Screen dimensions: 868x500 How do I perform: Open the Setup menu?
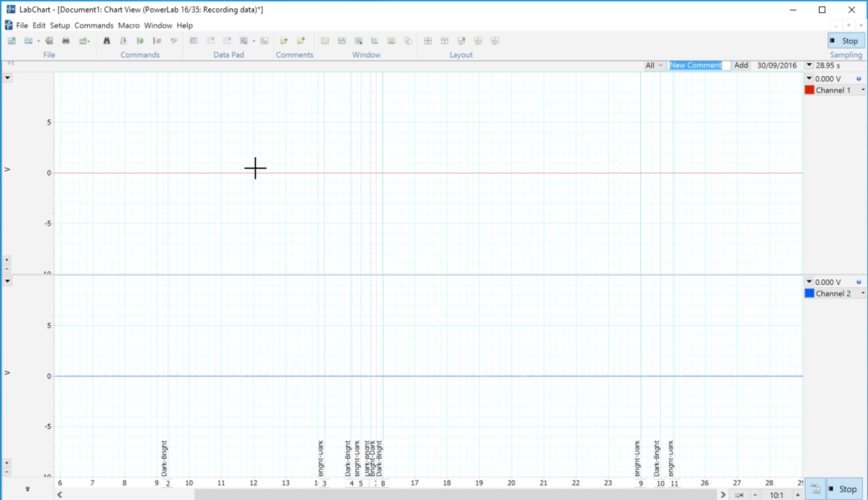point(60,25)
